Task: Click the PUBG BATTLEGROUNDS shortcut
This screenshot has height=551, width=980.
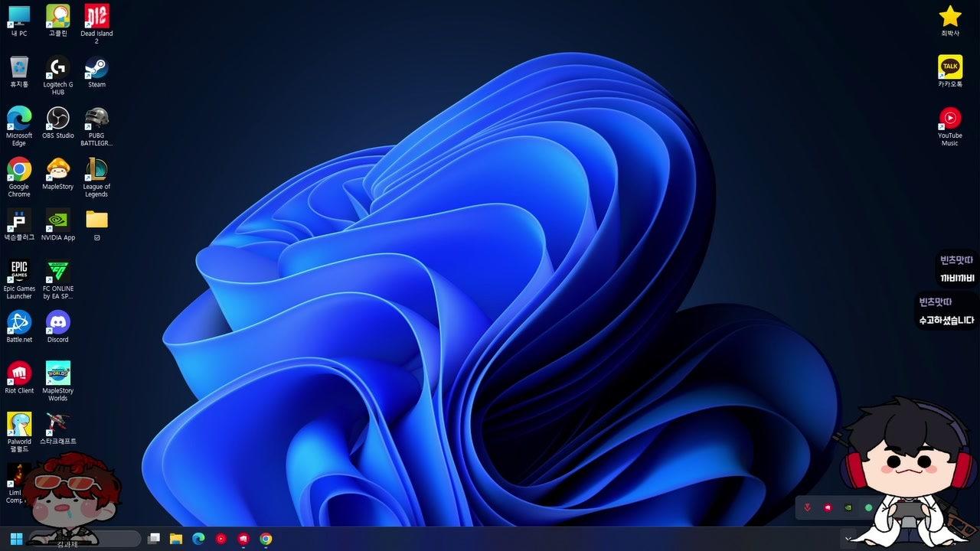Action: (96, 126)
